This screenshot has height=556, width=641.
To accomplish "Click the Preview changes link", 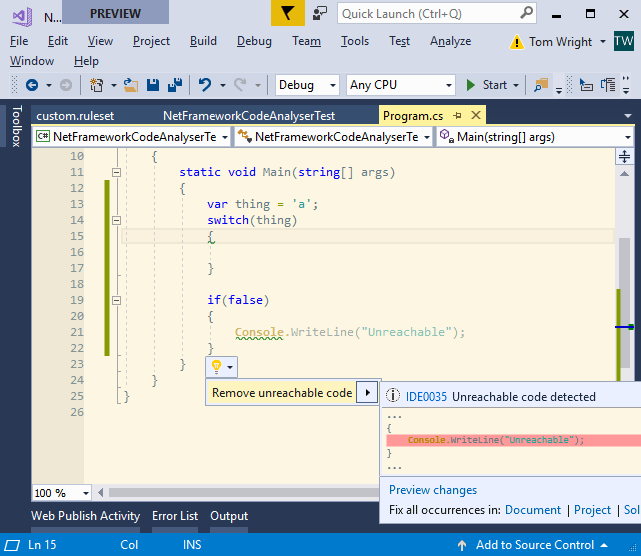I will pyautogui.click(x=433, y=490).
